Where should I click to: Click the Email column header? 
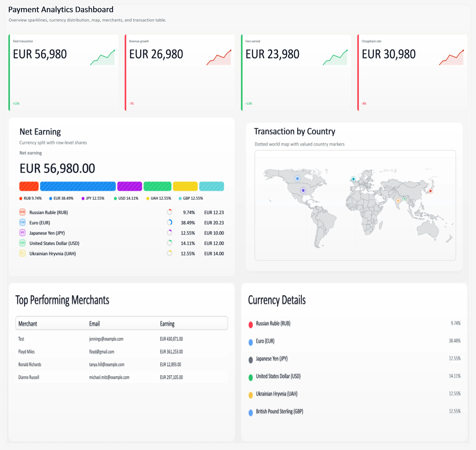click(x=94, y=324)
